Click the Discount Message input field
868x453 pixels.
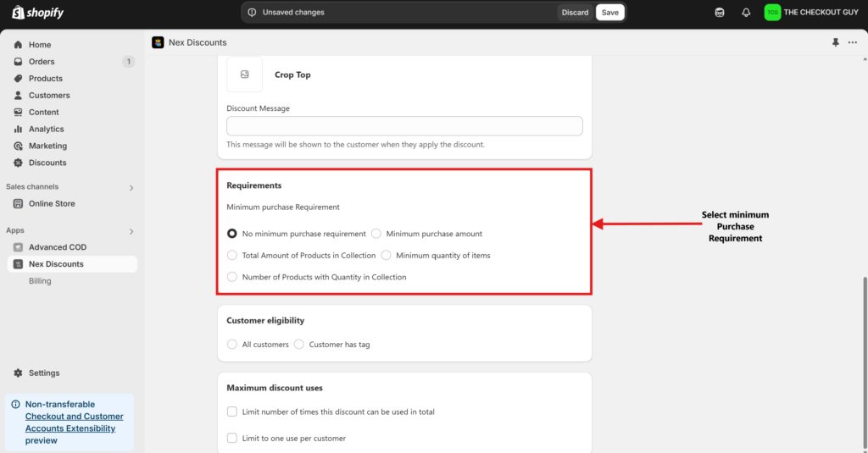[404, 126]
